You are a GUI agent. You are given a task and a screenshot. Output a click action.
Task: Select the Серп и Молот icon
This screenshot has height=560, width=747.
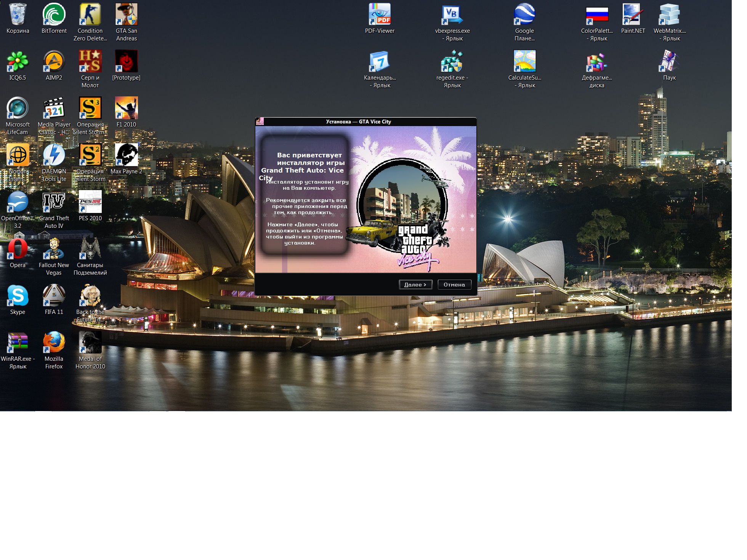coord(90,61)
